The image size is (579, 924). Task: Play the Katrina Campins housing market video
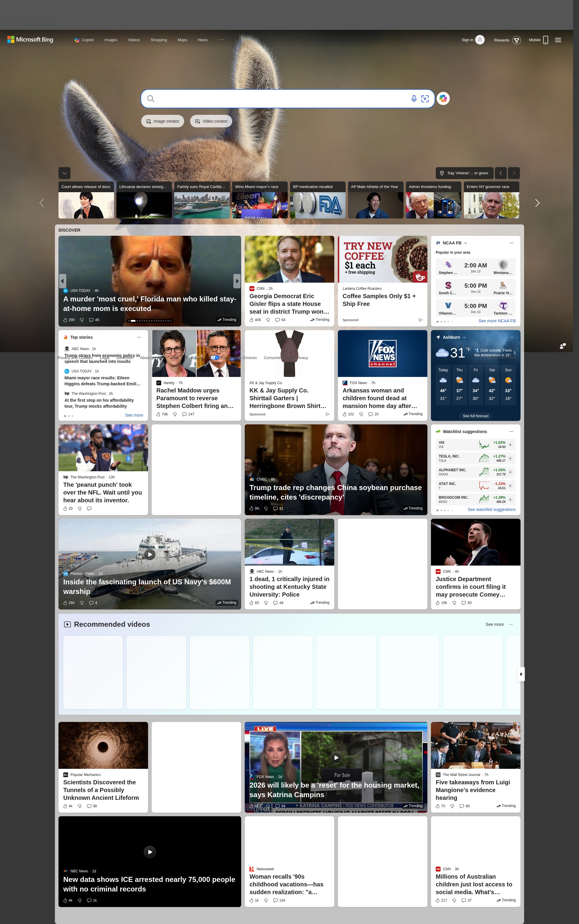[x=336, y=758]
